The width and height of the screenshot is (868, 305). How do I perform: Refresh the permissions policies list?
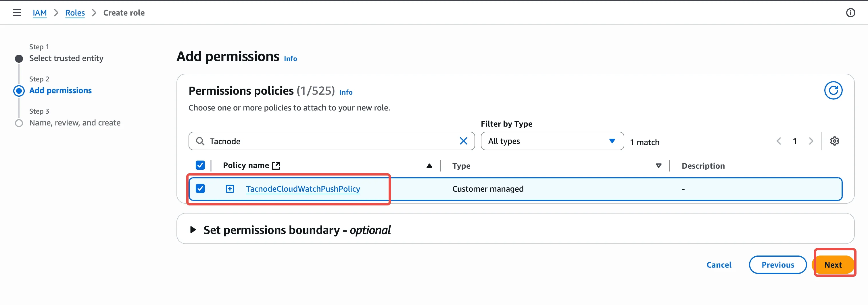pos(833,90)
